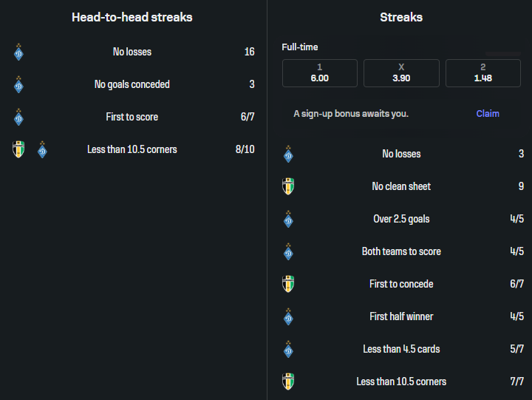Click green-yellow shield crest in head-to-head corners row

(x=18, y=150)
